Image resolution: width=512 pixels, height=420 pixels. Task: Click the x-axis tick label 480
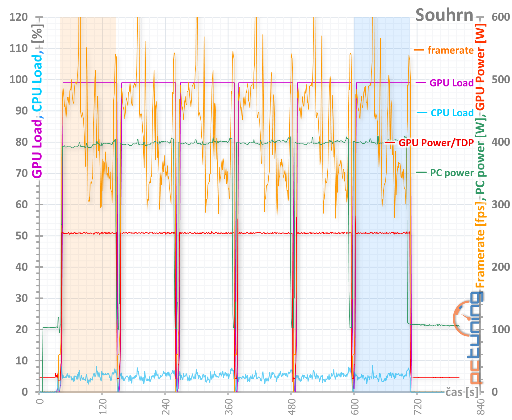291,407
